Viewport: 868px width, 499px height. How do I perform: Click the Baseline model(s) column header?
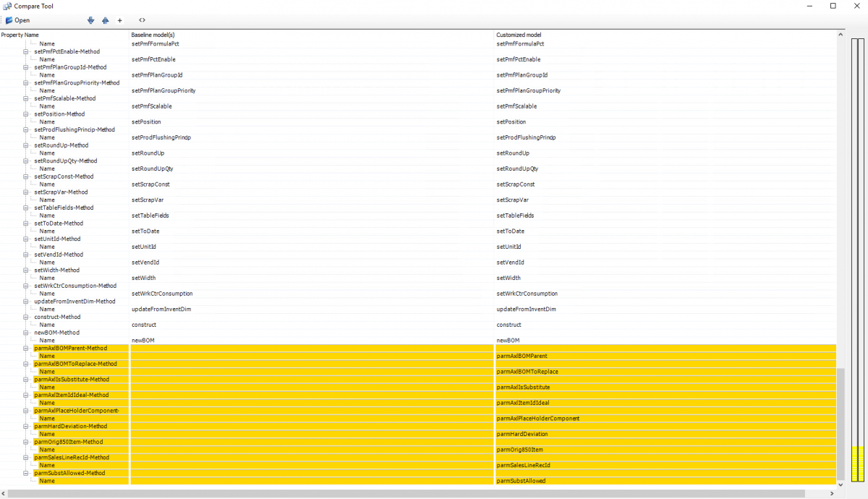pos(153,35)
